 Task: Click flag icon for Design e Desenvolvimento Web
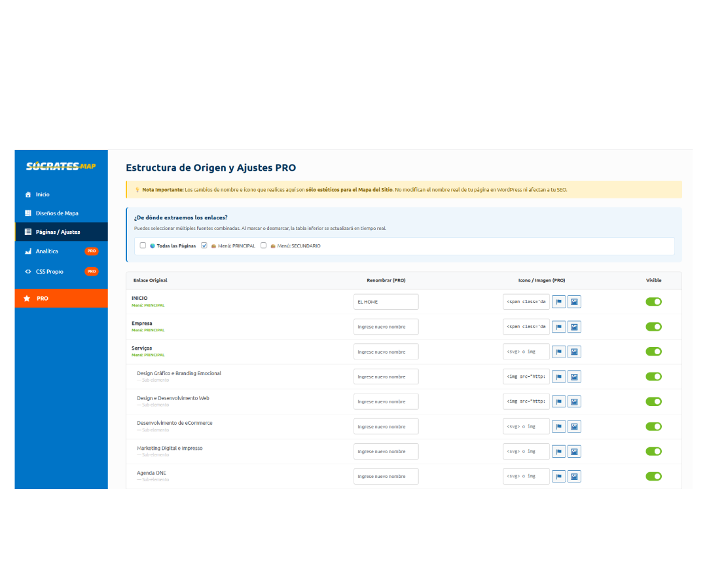click(x=558, y=401)
